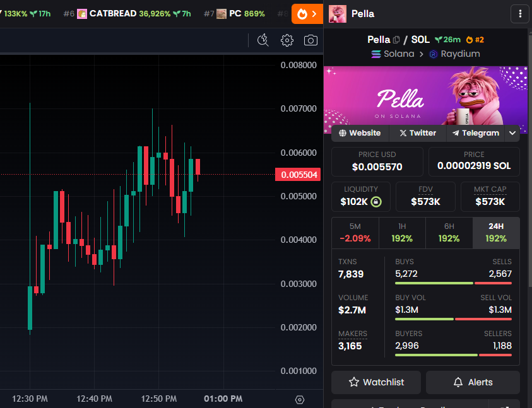This screenshot has height=408, width=532.
Task: Select the 5M timeframe tab
Action: coord(355,233)
